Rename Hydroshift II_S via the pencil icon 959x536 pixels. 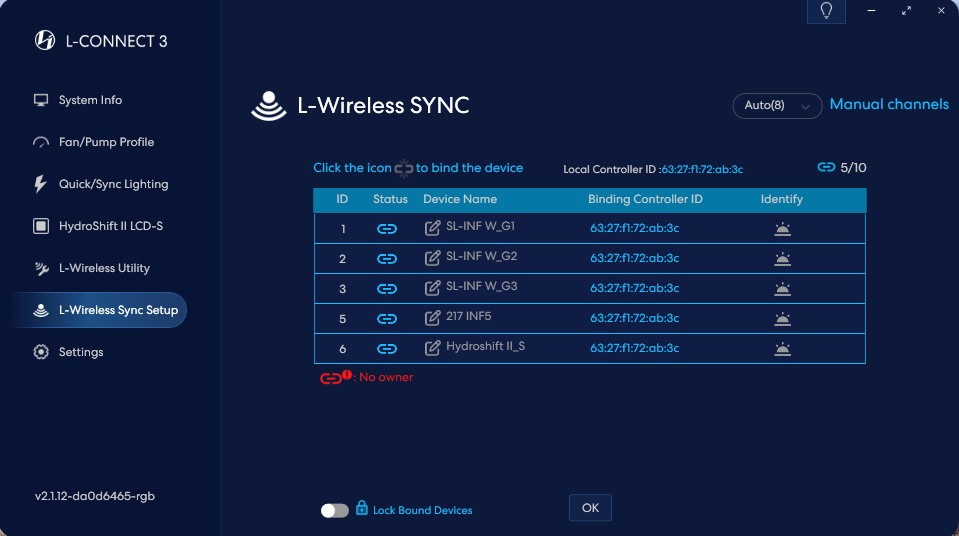(432, 348)
